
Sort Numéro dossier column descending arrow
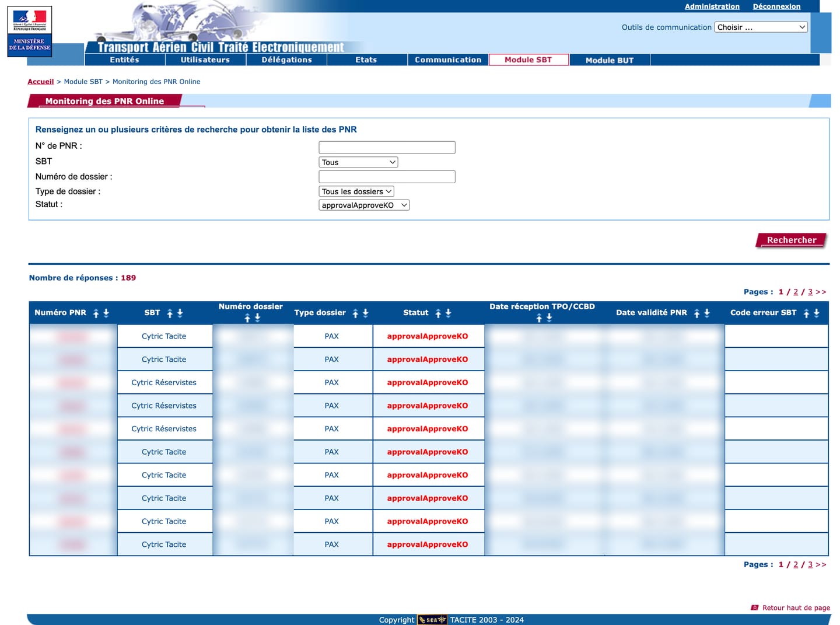(x=257, y=318)
